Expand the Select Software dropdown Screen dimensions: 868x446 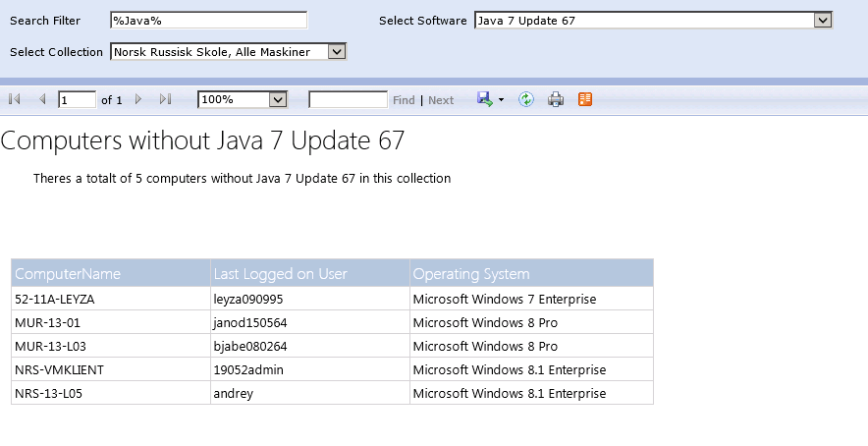pos(823,21)
